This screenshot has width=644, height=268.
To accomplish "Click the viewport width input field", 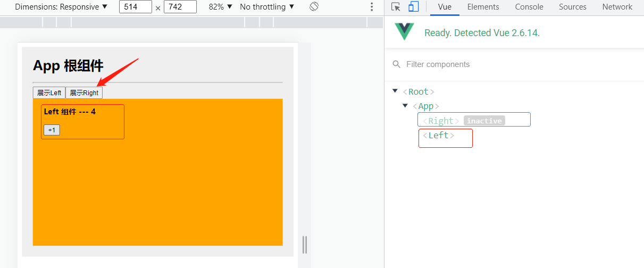I will tap(135, 7).
